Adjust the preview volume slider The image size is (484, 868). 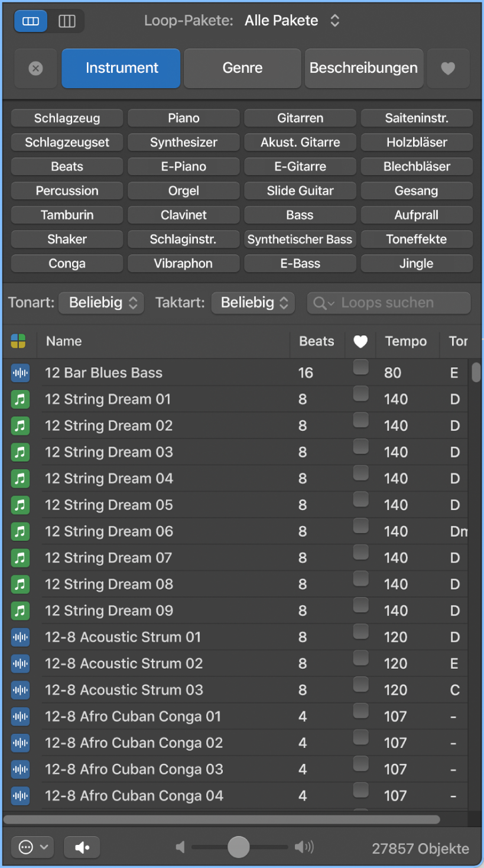[239, 847]
